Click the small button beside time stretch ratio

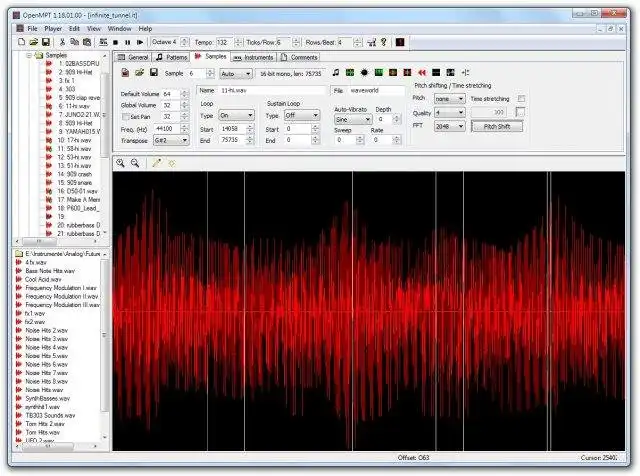(x=520, y=112)
